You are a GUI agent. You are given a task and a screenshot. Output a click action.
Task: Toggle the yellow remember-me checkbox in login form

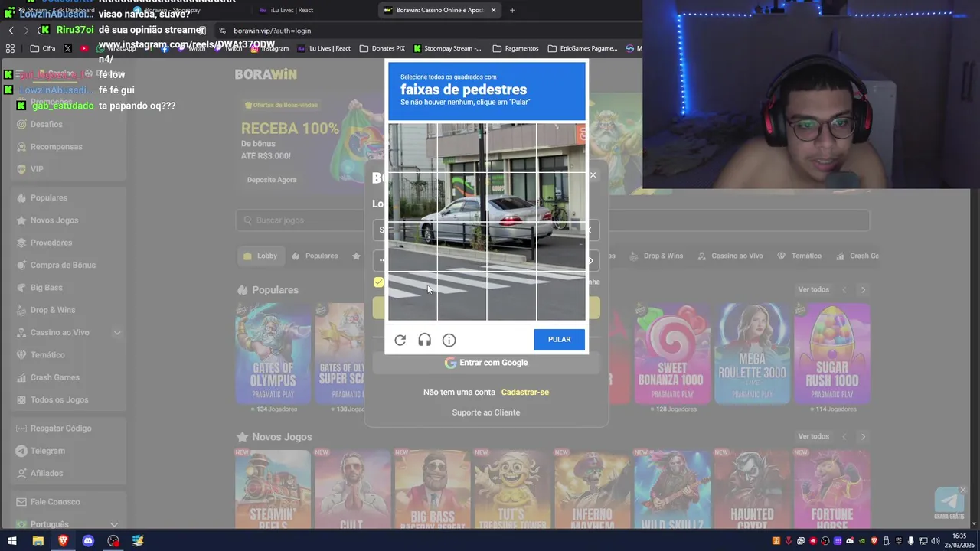click(378, 282)
